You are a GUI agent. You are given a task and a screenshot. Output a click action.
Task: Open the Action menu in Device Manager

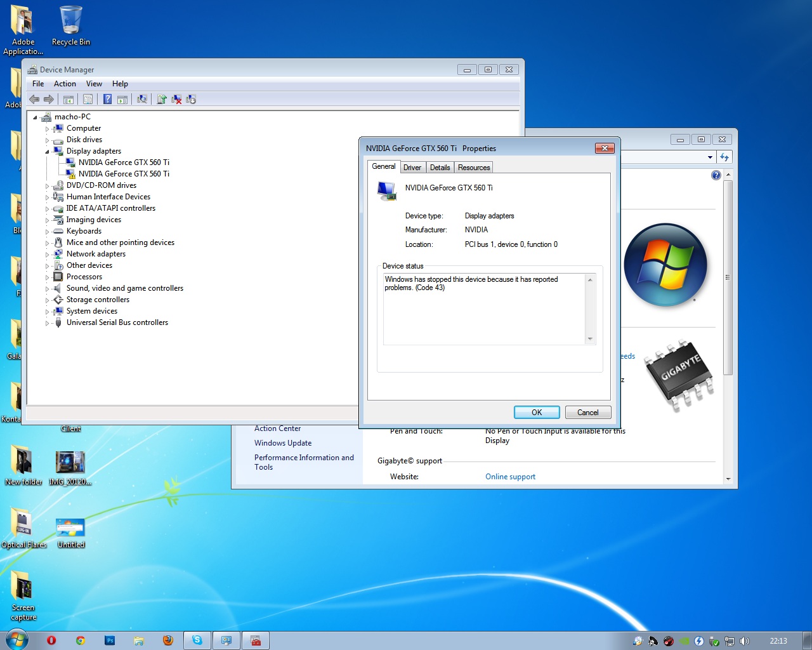coord(65,84)
